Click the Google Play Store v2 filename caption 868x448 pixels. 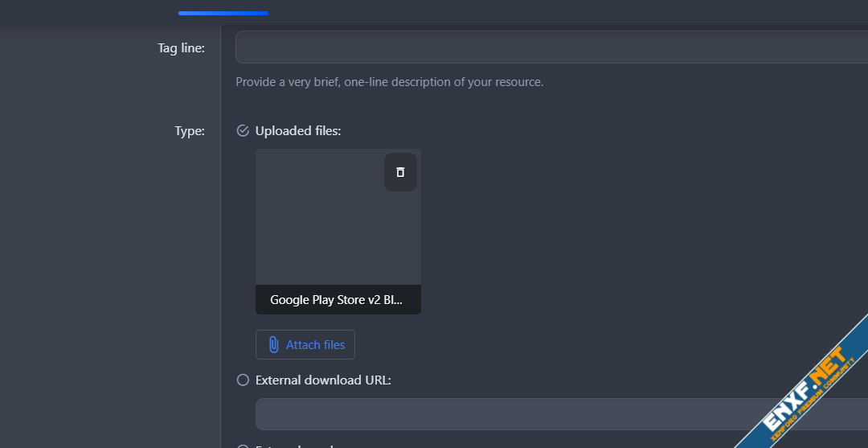[x=337, y=300]
